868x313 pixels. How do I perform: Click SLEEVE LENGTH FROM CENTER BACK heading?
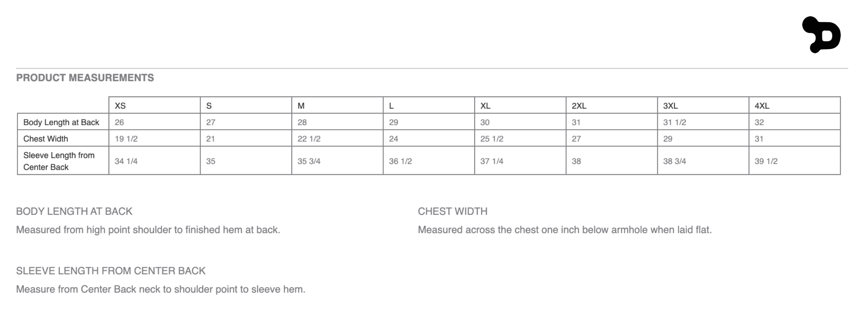click(111, 271)
